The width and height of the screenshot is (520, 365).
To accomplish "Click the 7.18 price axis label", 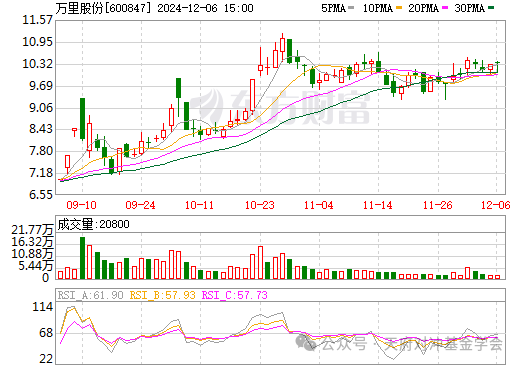I will pos(41,173).
